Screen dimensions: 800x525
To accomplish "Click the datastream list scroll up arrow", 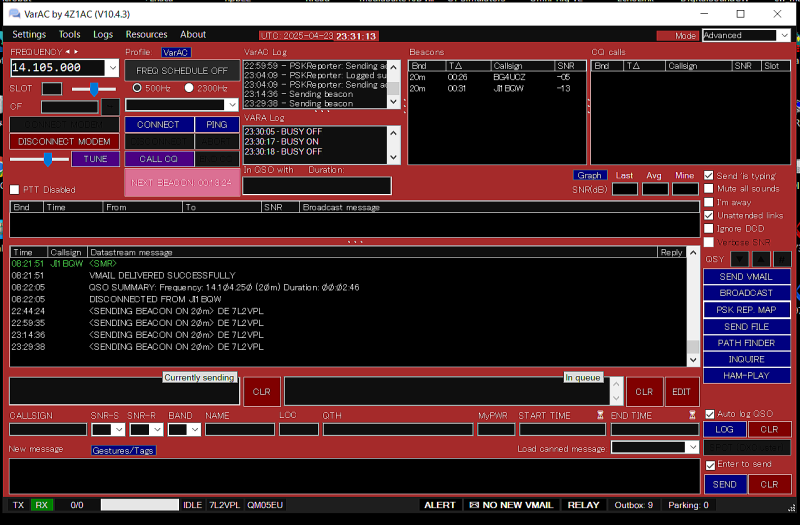I will [x=693, y=253].
